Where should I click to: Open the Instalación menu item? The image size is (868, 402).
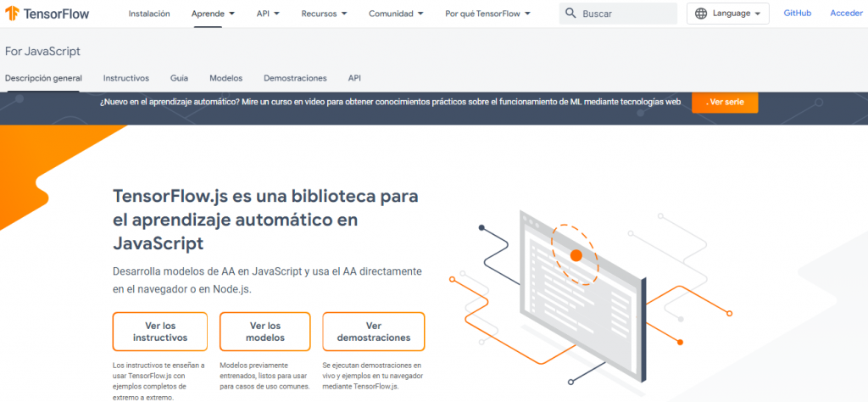tap(149, 14)
